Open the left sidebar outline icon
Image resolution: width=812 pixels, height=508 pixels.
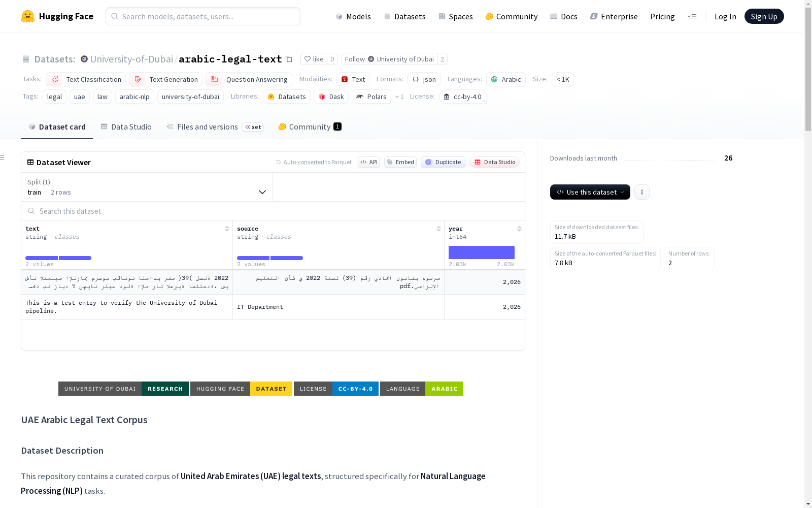(x=3, y=157)
